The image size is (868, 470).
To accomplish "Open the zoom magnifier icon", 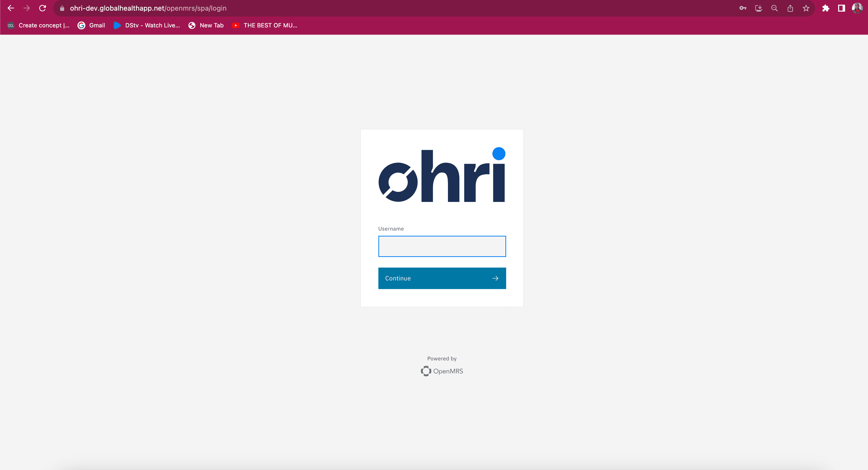I will (774, 8).
